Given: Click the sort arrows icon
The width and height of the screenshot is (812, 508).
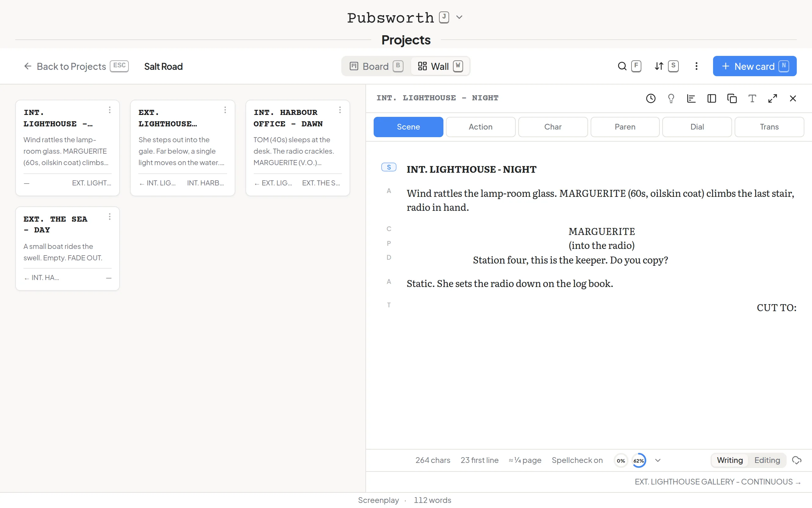Looking at the screenshot, I should pos(659,66).
